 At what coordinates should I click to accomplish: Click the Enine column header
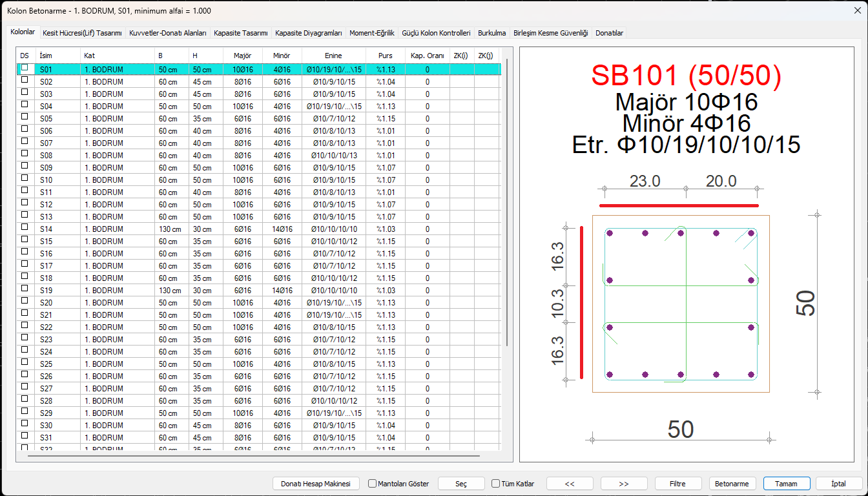(333, 56)
